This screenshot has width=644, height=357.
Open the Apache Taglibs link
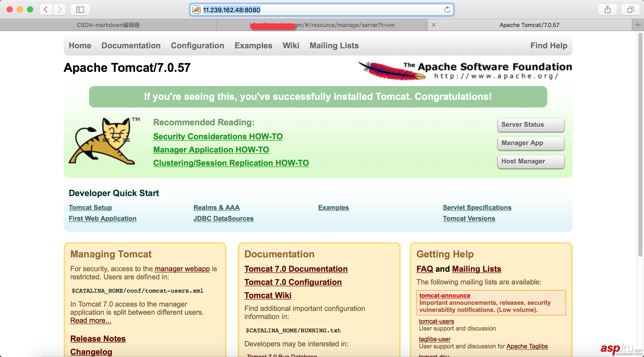527,346
